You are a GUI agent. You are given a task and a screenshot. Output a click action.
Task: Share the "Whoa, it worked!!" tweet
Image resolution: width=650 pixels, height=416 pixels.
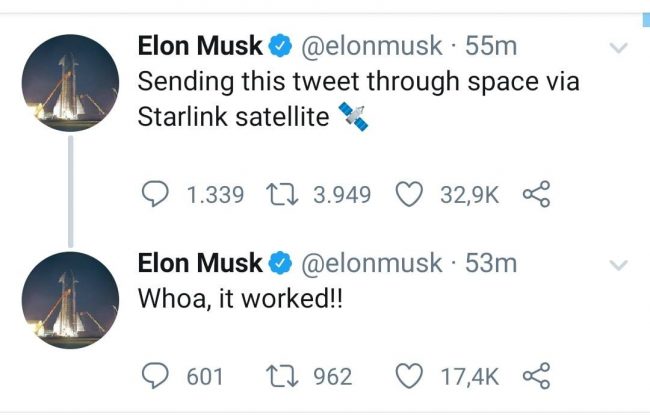(536, 376)
